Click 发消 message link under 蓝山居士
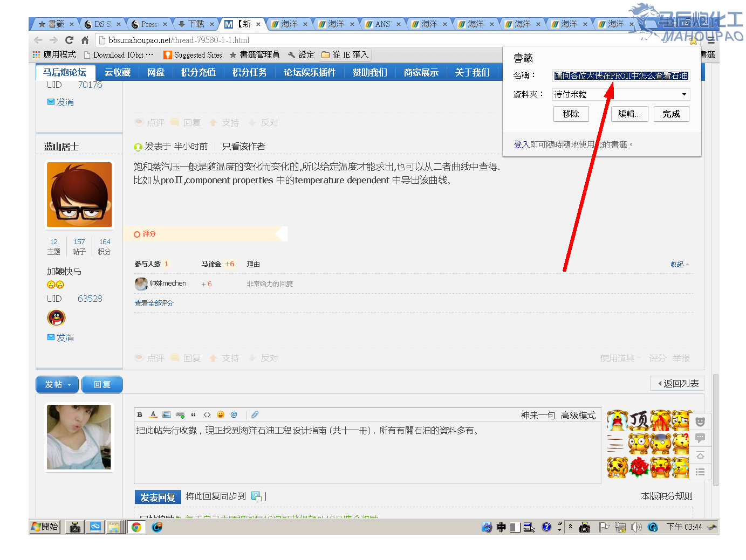Viewport: 746px width, 560px height. [60, 337]
